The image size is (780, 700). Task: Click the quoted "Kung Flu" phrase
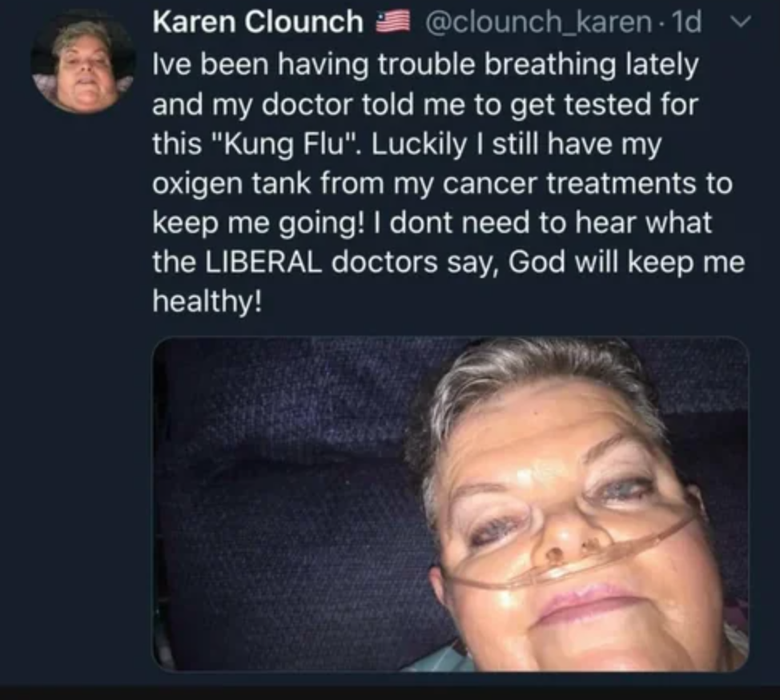click(x=286, y=144)
